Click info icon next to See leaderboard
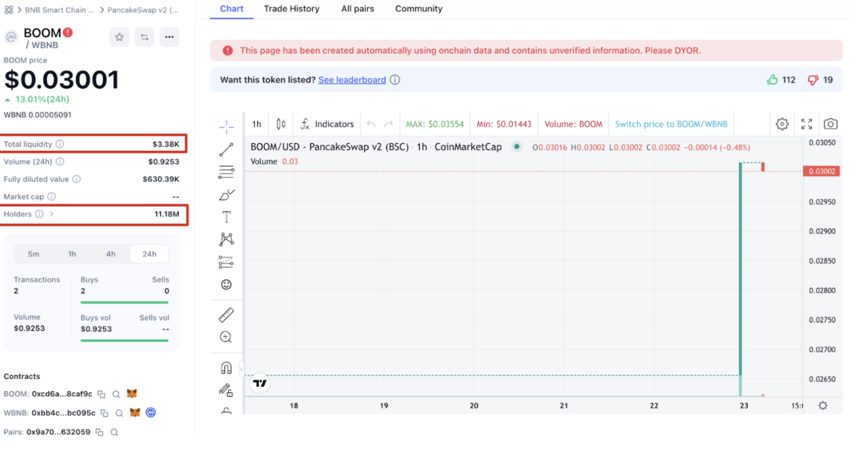Viewport: 868px width, 449px height. pos(395,80)
